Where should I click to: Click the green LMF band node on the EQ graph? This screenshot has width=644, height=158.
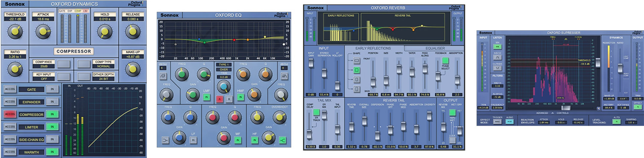click(205, 43)
